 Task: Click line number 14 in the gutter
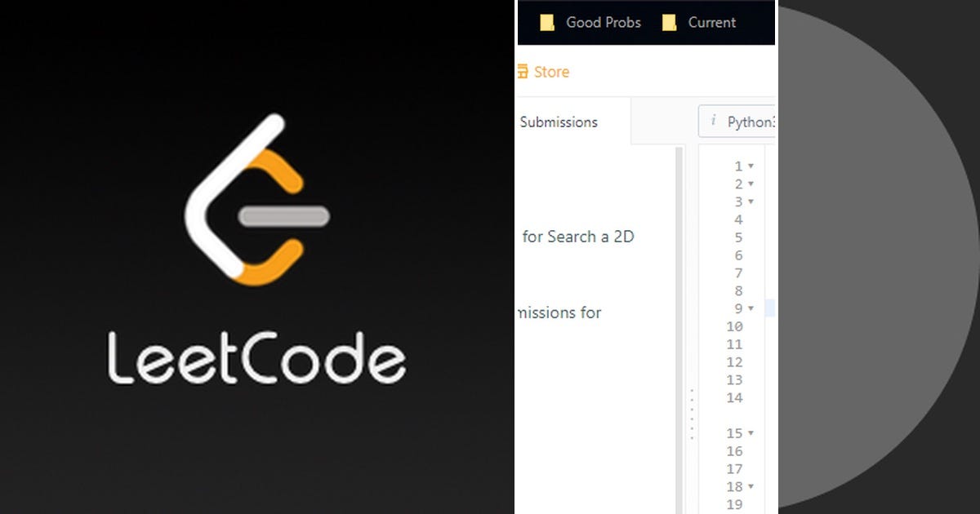[734, 398]
